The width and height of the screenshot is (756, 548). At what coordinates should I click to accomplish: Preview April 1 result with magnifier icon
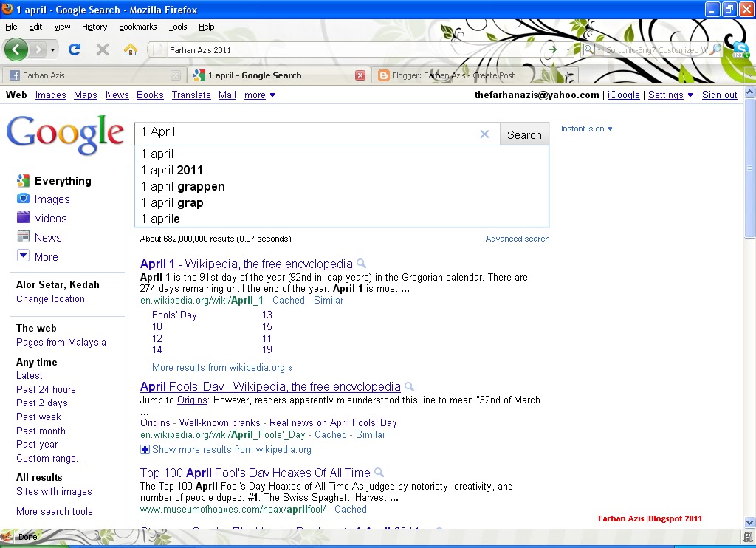361,264
